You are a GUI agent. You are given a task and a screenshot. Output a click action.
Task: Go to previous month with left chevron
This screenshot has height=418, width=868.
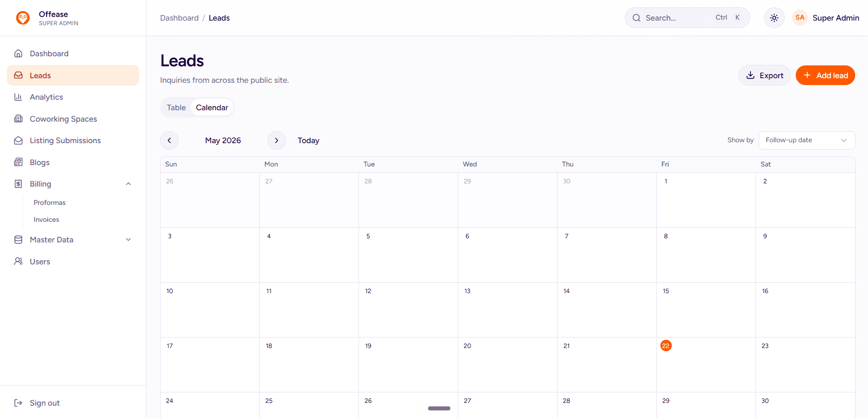tap(169, 140)
